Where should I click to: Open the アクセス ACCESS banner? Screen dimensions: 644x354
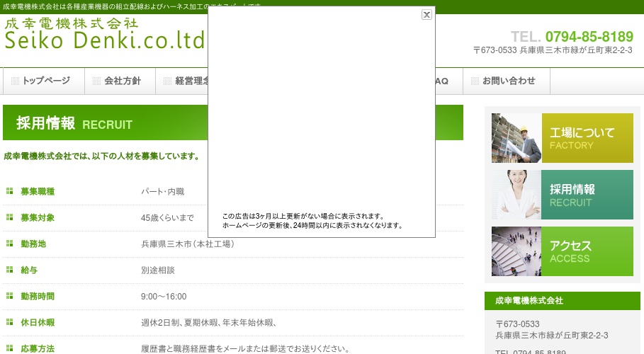pos(562,251)
